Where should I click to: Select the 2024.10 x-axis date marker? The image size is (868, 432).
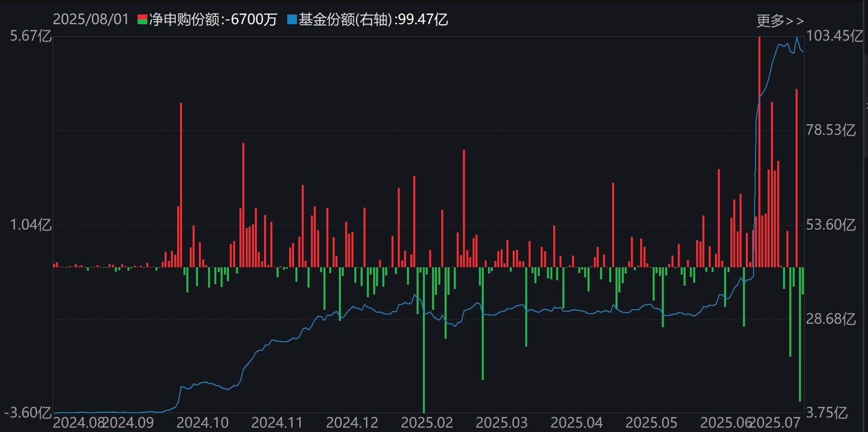pyautogui.click(x=202, y=423)
